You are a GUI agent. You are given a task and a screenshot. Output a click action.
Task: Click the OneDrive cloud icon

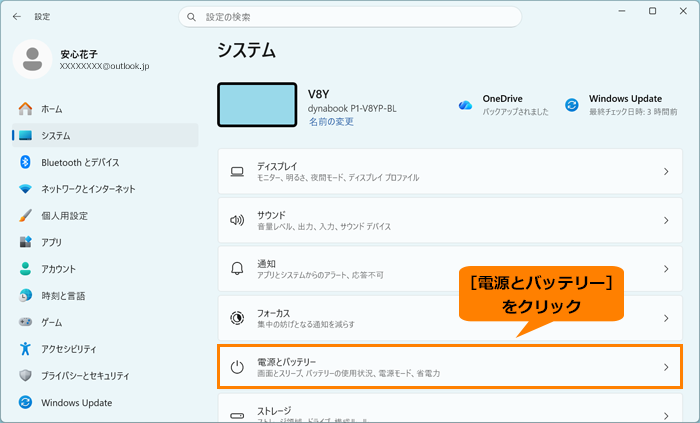coord(465,105)
